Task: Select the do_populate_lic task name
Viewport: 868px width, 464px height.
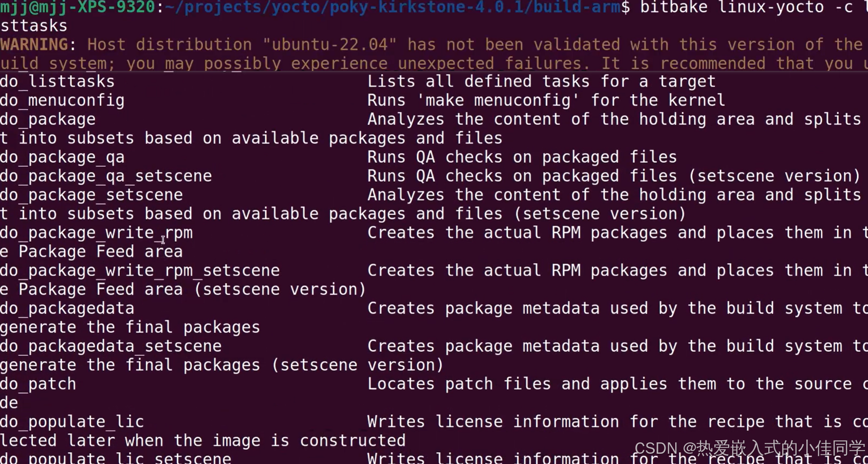Action: click(72, 422)
